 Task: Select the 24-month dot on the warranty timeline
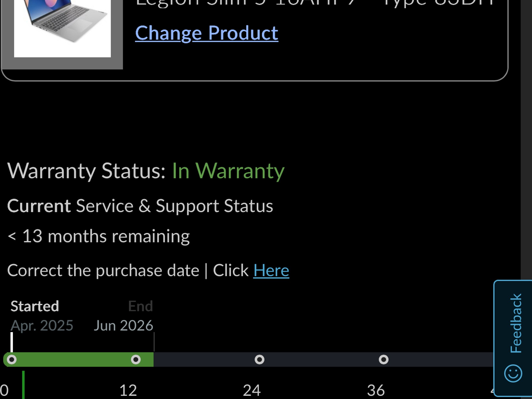click(x=260, y=360)
